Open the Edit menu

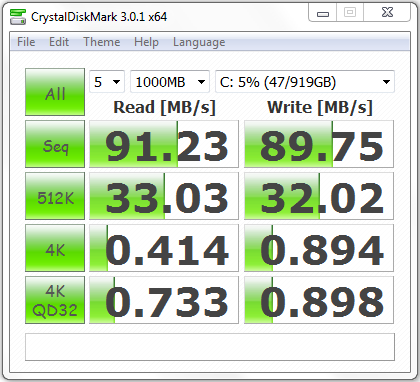[59, 42]
